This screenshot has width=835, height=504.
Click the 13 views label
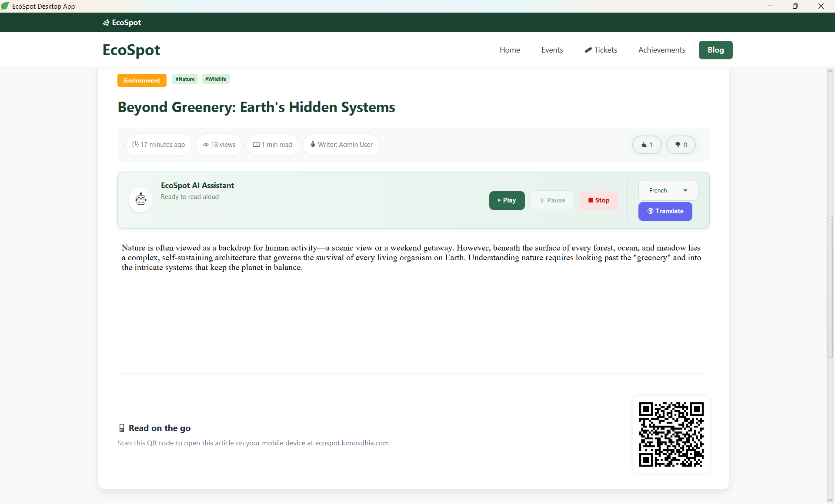219,145
